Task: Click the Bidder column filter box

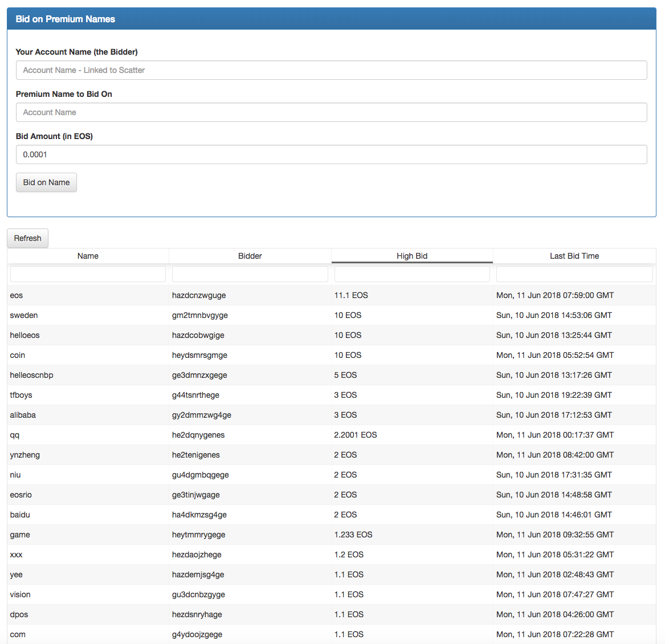Action: click(x=250, y=274)
